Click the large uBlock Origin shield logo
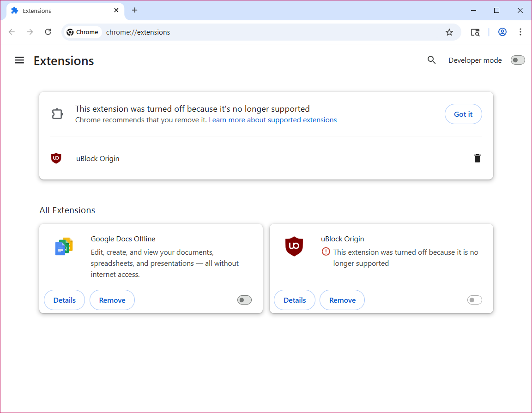Viewport: 532px width, 413px height. (294, 246)
